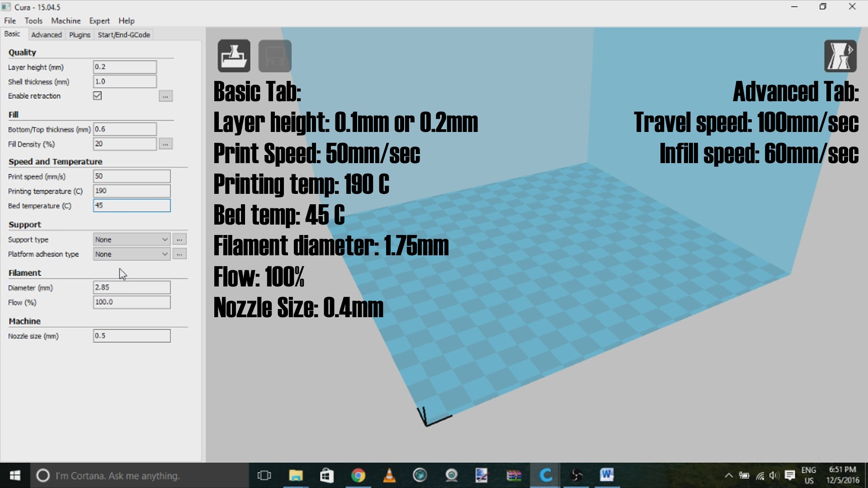Open retraction settings ellipsis button
The width and height of the screenshot is (868, 488).
point(165,96)
